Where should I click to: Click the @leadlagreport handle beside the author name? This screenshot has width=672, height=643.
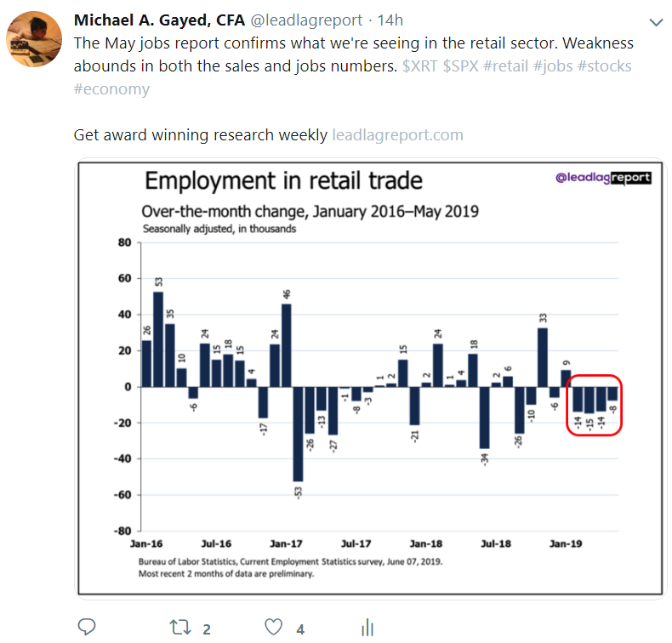pos(292,20)
